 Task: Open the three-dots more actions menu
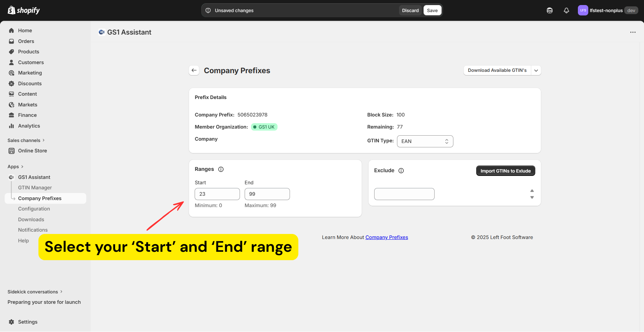[633, 32]
